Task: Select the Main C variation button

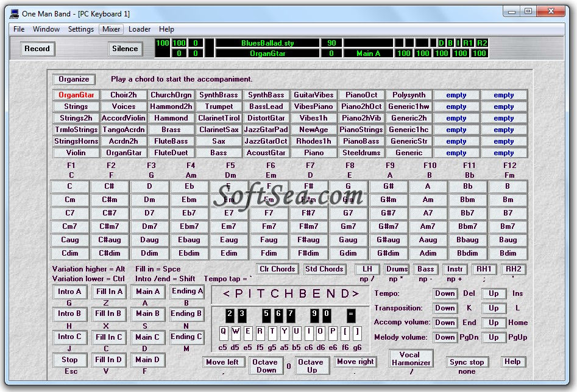Action: click(147, 337)
